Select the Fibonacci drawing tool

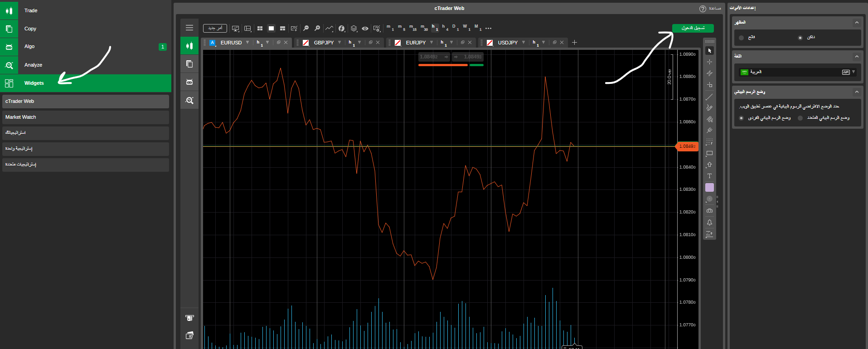[x=709, y=142]
